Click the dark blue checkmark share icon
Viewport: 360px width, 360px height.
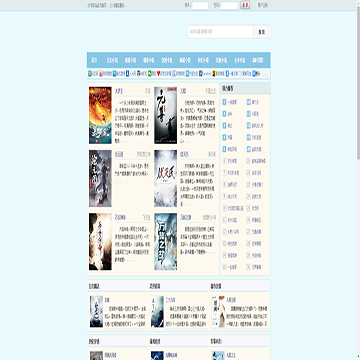[x=201, y=73]
